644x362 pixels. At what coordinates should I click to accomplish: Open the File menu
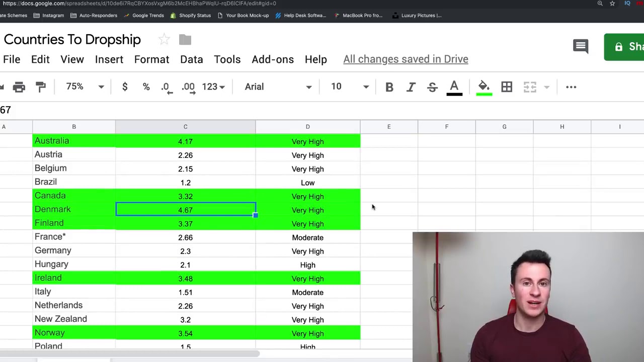coord(12,59)
